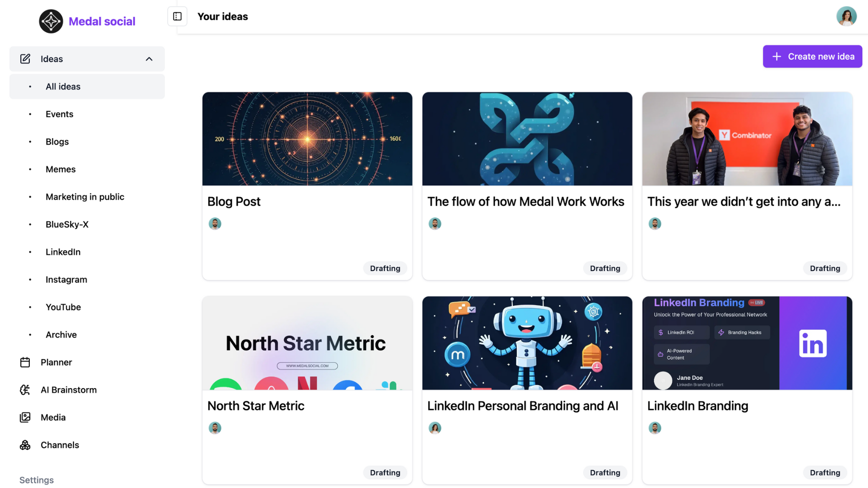Click Drafting status on LinkedIn Branding card
The height and width of the screenshot is (488, 868).
(825, 473)
